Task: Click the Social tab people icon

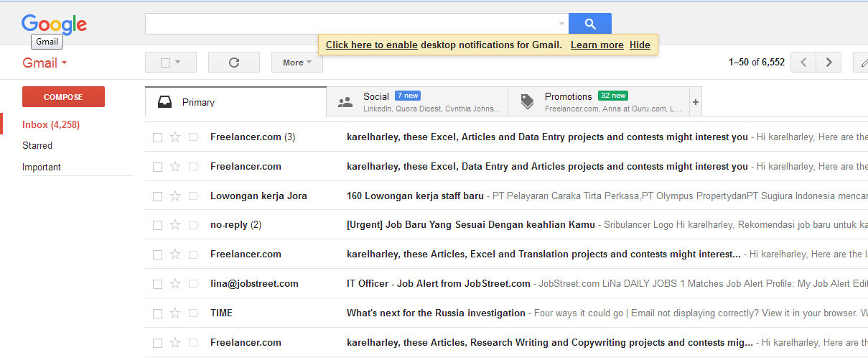Action: coord(345,102)
